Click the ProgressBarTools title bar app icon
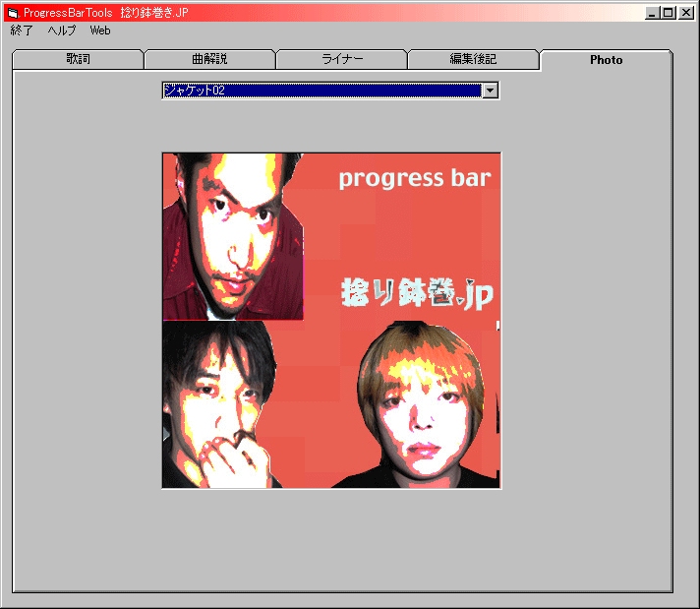Screen dimensions: 700x609 coord(14,13)
